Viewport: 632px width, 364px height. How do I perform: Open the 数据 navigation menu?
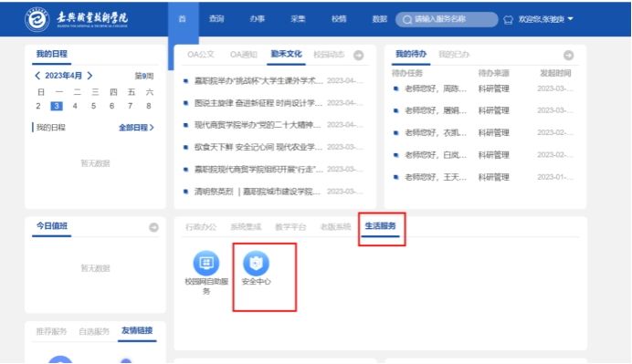click(379, 18)
